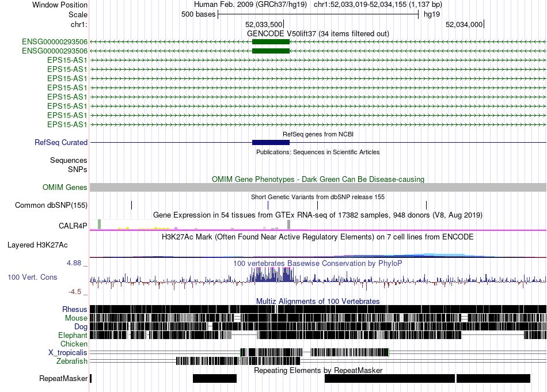The image size is (547, 392).
Task: Open the GENCODE V50lift37 track title
Action: pyautogui.click(x=318, y=33)
